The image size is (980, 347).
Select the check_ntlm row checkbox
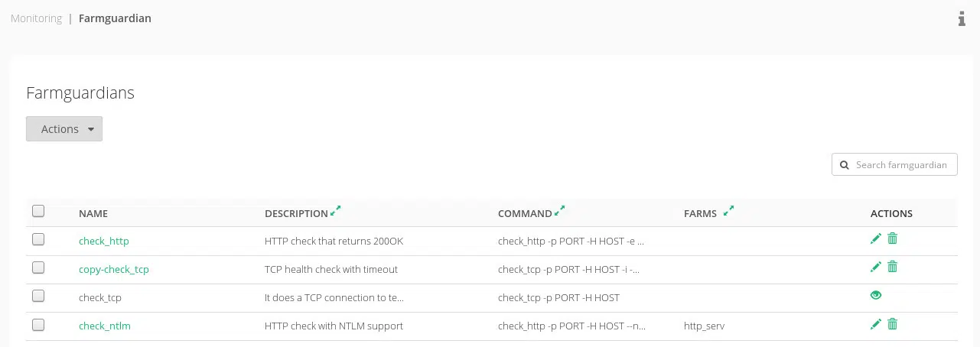click(x=38, y=326)
